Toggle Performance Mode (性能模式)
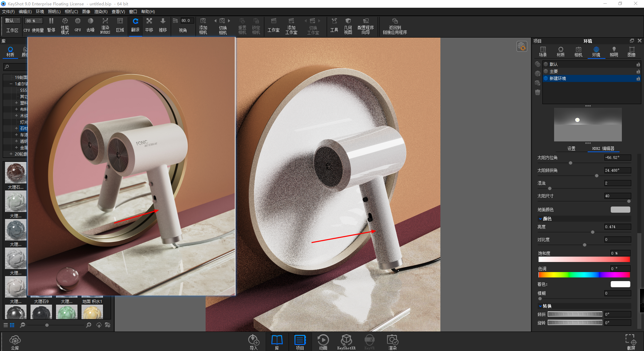 click(x=65, y=26)
